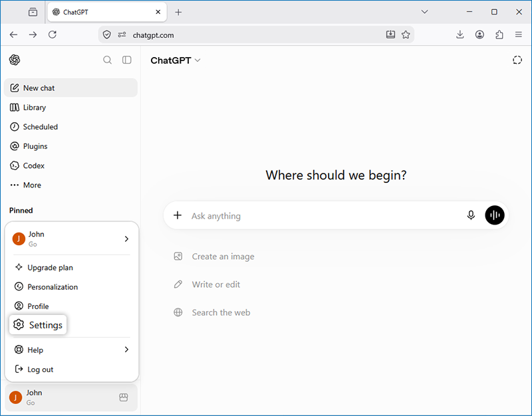Click the icon beside John at sidebar bottom
This screenshot has height=416, width=532.
(x=124, y=397)
